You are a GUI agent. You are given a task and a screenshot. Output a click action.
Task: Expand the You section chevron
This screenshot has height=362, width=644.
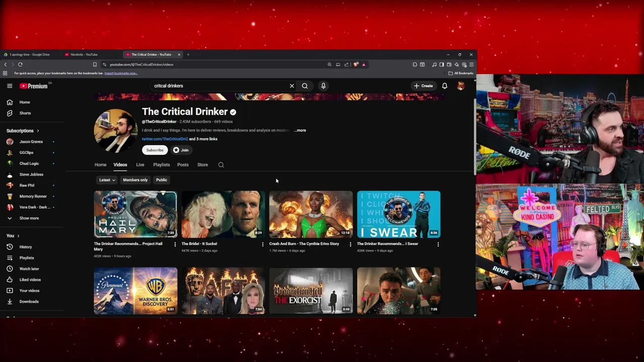tap(18, 236)
